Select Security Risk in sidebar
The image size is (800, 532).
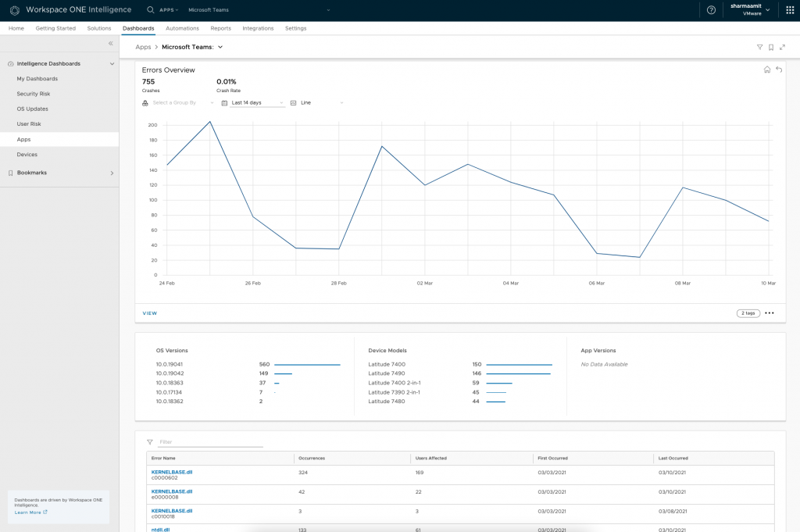pyautogui.click(x=34, y=94)
